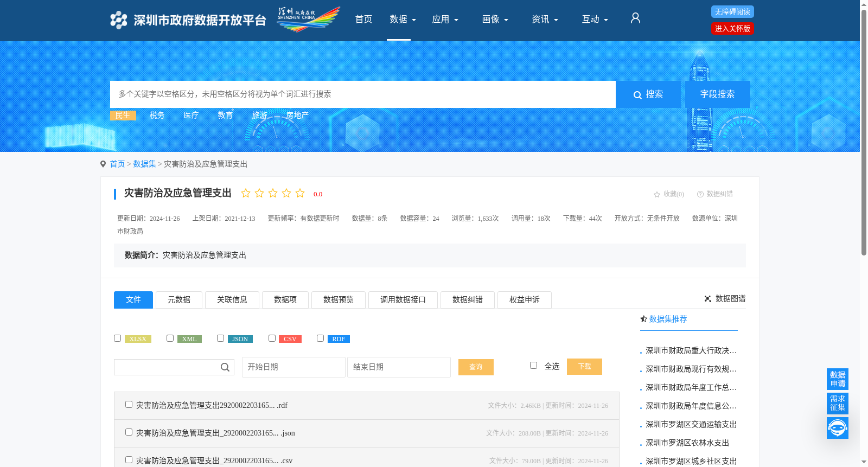This screenshot has height=467, width=868.
Task: Click the scrollbar down arrow
Action: pyautogui.click(x=864, y=462)
